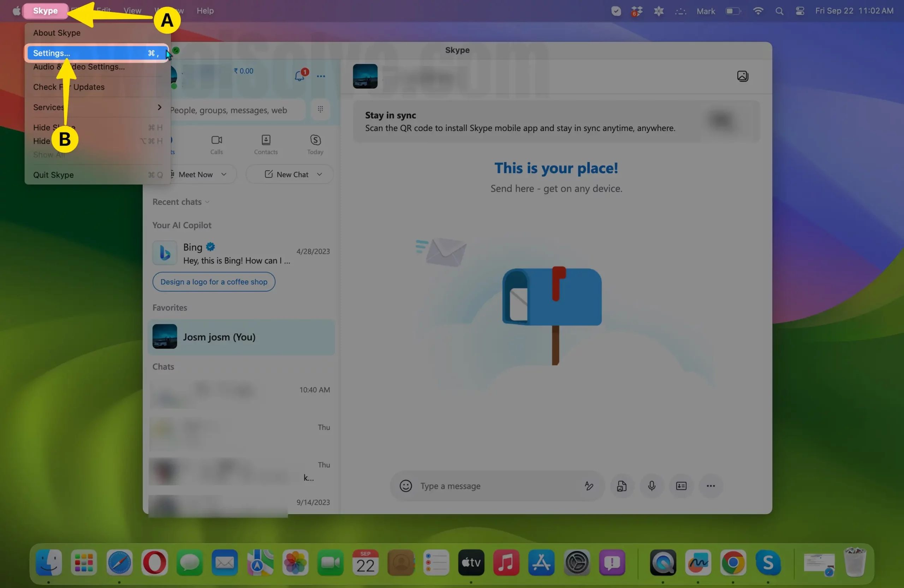Viewport: 904px width, 588px height.
Task: Click the Skype icon in the Dock
Action: pyautogui.click(x=768, y=562)
